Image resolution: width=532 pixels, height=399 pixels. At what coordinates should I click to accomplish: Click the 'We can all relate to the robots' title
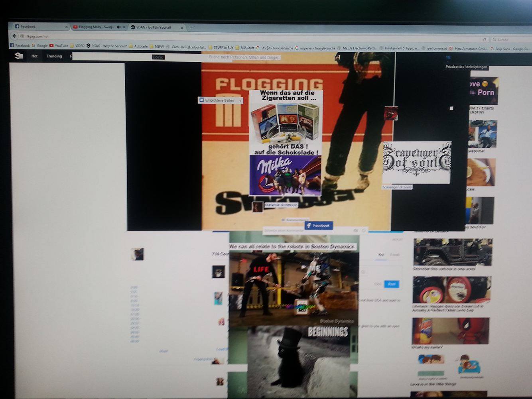(292, 246)
